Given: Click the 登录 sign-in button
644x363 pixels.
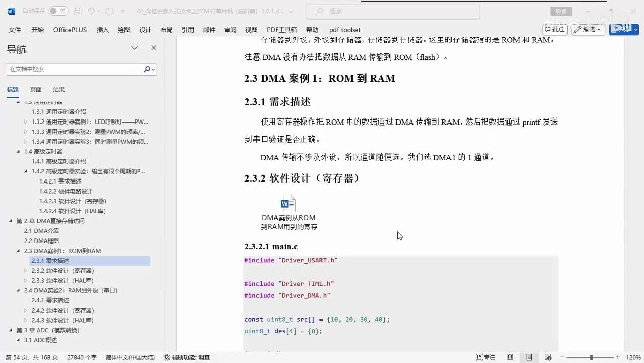Looking at the screenshot, I should click(561, 11).
